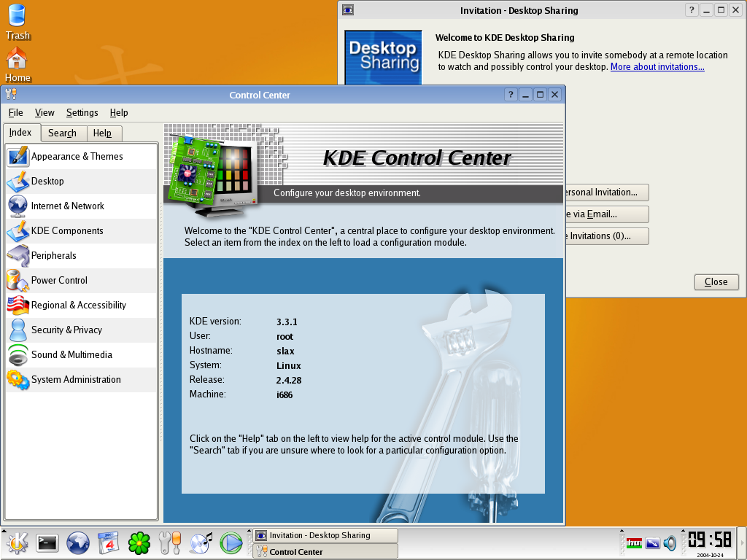Viewport: 747px width, 560px height.
Task: Open Sound & Multimedia in the index
Action: tap(81, 355)
